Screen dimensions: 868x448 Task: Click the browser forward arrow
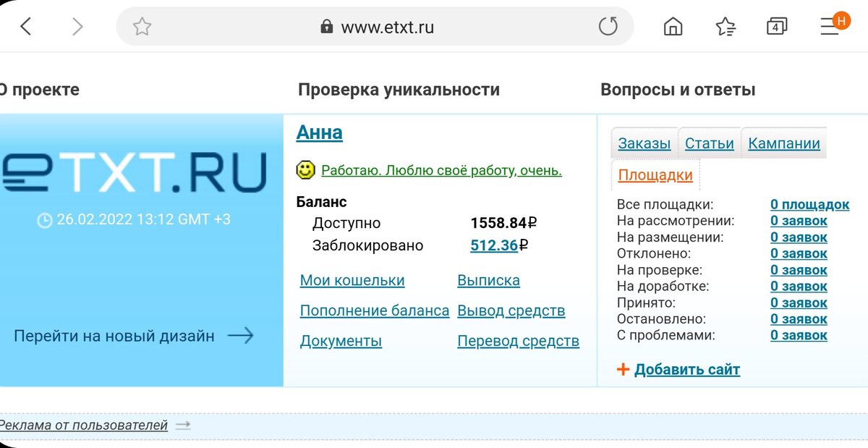[77, 27]
